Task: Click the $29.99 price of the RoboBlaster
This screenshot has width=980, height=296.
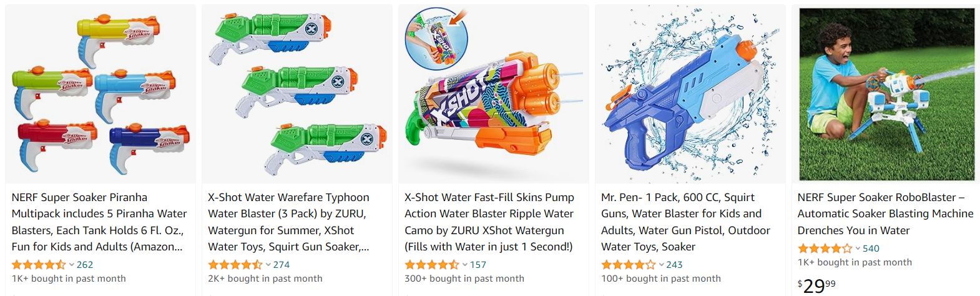Action: [x=816, y=286]
